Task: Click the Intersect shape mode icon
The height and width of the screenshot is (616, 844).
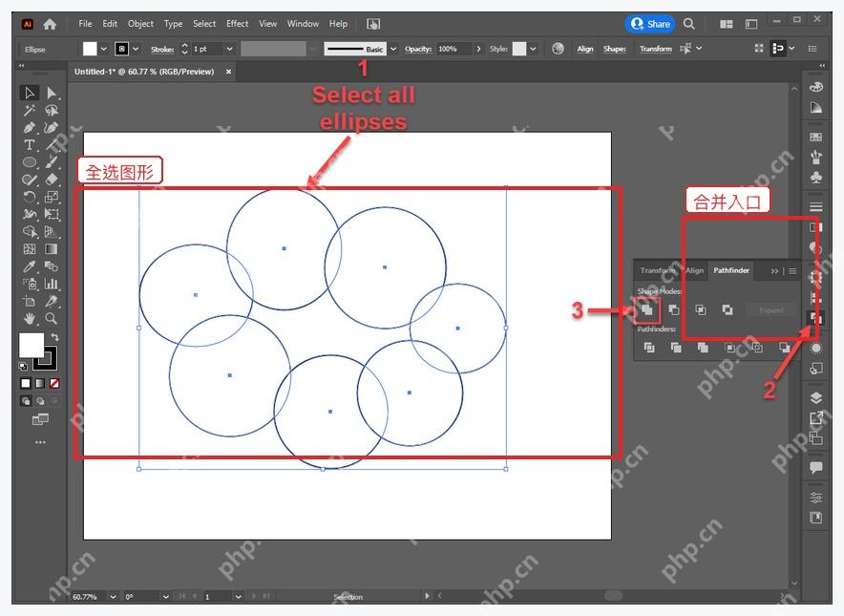Action: tap(700, 309)
